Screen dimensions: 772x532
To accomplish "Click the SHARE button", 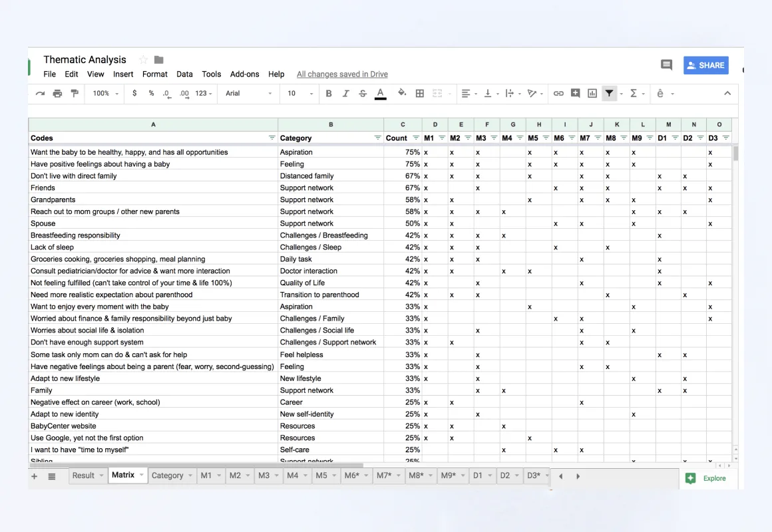I will coord(705,65).
